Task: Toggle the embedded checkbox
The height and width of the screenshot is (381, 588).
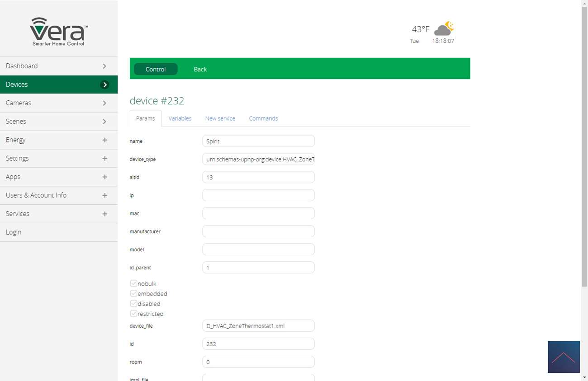Action: tap(133, 294)
